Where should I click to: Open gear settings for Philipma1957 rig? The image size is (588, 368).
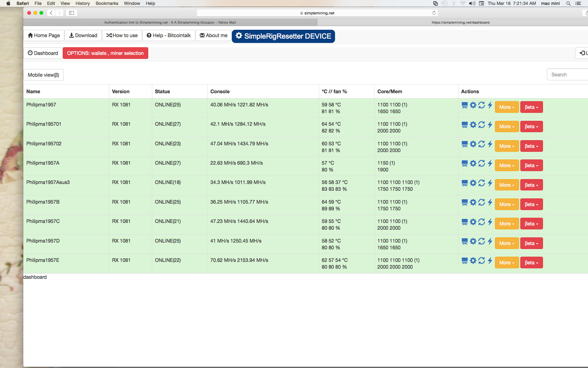(x=473, y=105)
